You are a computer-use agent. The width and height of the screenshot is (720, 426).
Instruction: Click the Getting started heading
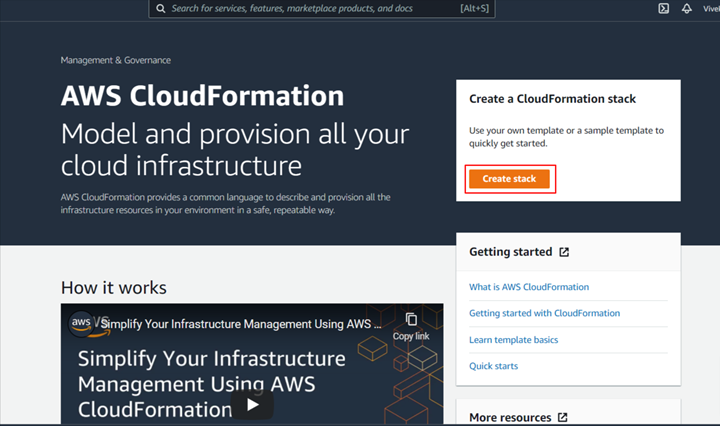[x=510, y=252]
